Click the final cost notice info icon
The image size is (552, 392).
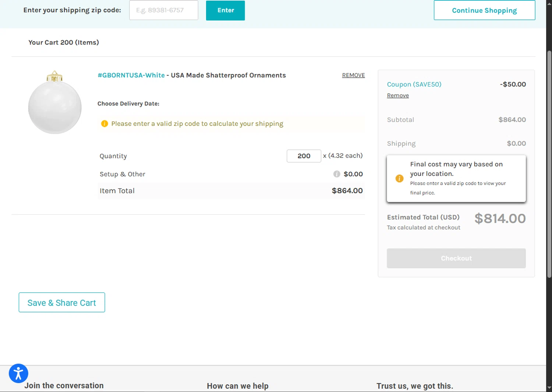pos(399,179)
